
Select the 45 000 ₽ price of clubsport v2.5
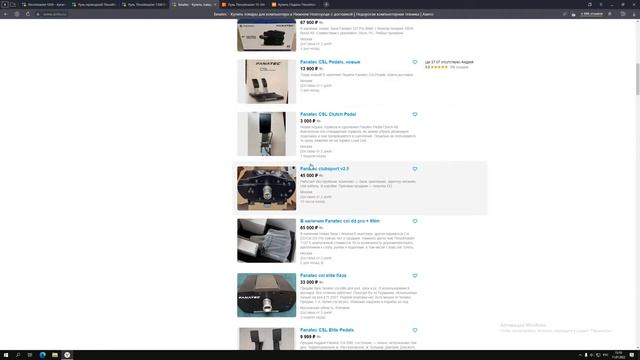click(x=309, y=176)
